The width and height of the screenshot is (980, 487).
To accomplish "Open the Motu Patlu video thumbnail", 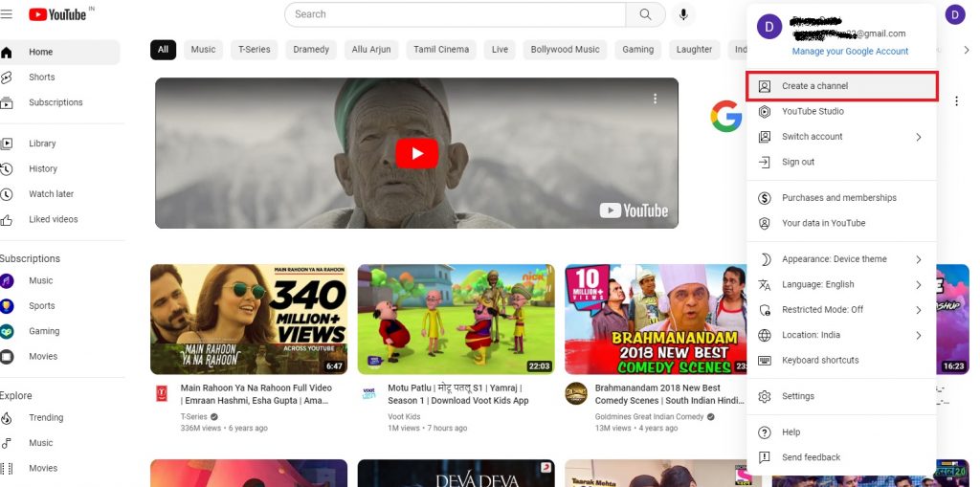I will pyautogui.click(x=457, y=320).
